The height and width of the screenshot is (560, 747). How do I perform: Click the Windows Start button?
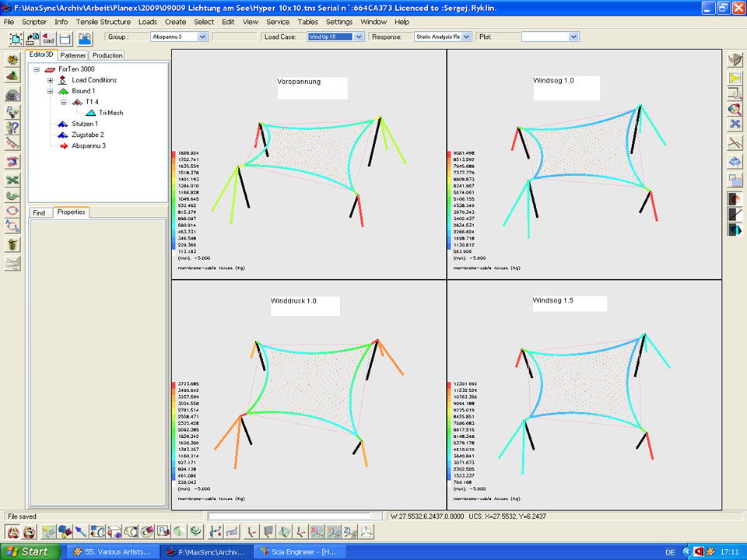pos(29,551)
